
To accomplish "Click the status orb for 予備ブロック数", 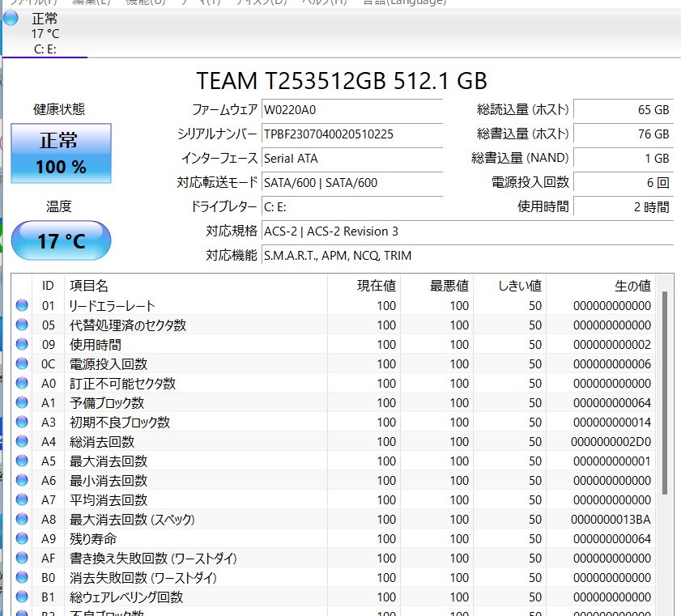I will (x=22, y=403).
